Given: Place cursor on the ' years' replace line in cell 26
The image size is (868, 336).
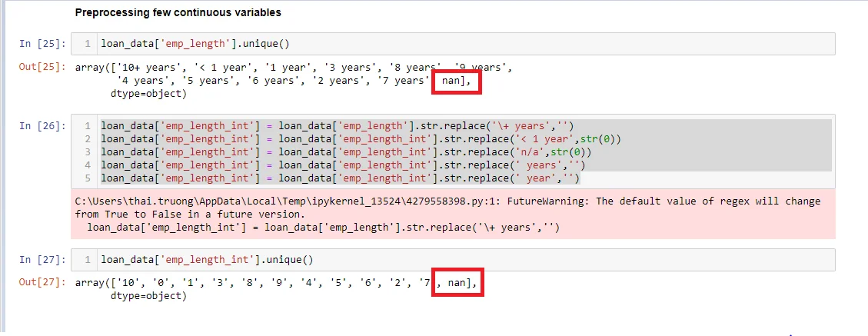Looking at the screenshot, I should point(344,165).
